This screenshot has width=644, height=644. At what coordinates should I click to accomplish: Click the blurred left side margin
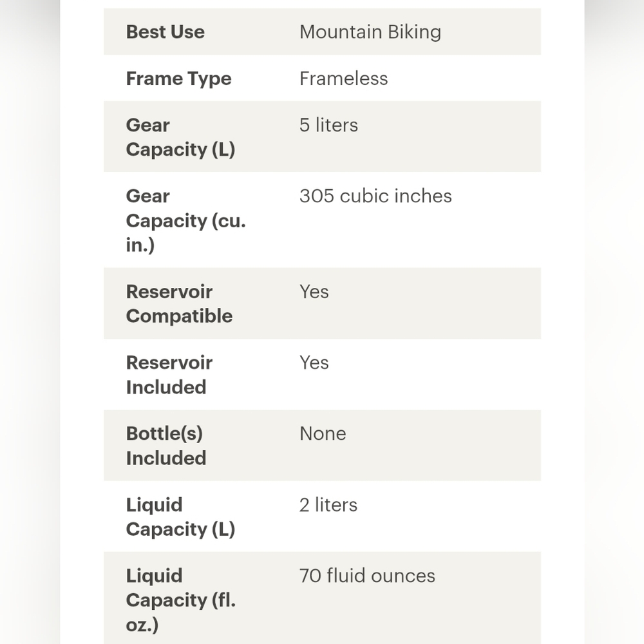coord(30,322)
